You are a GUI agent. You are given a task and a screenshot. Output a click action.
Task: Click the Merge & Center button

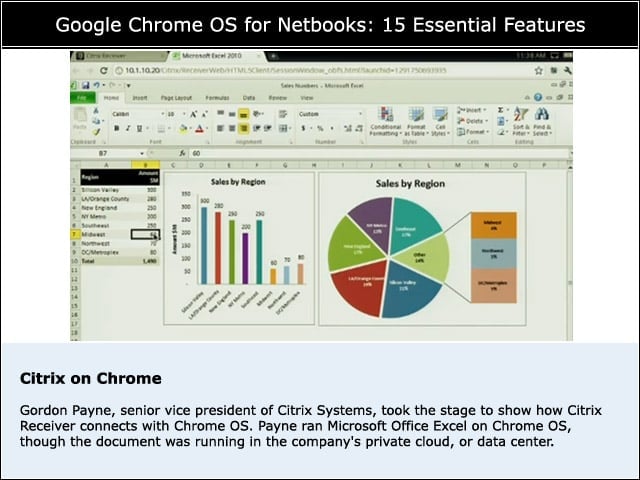tap(284, 128)
